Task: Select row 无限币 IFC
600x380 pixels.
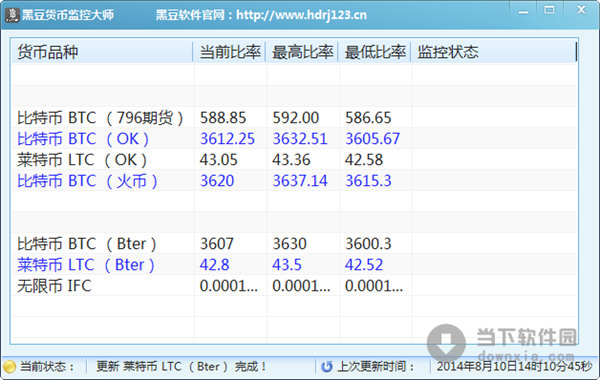Action: point(294,285)
